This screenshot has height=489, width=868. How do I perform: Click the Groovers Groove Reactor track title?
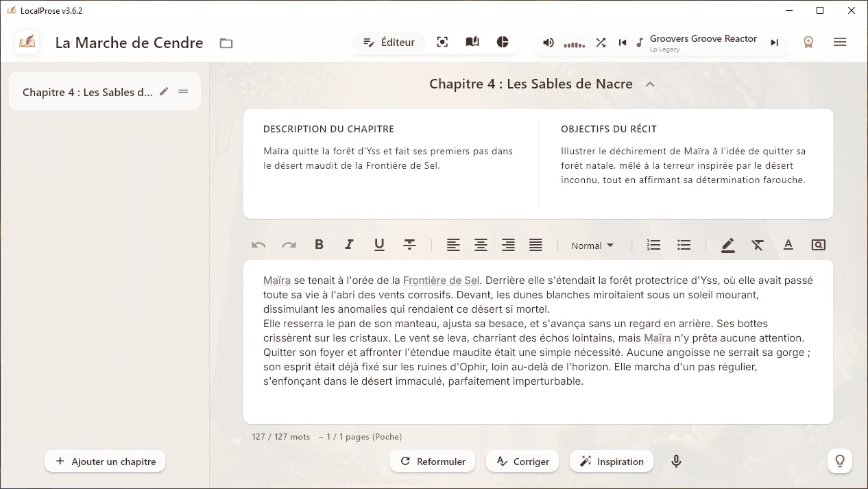pos(703,39)
